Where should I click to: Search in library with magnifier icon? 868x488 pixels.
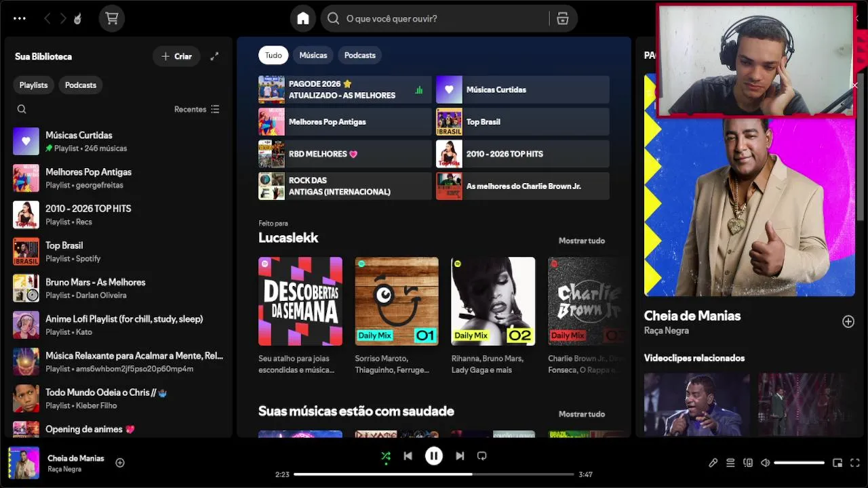point(22,109)
